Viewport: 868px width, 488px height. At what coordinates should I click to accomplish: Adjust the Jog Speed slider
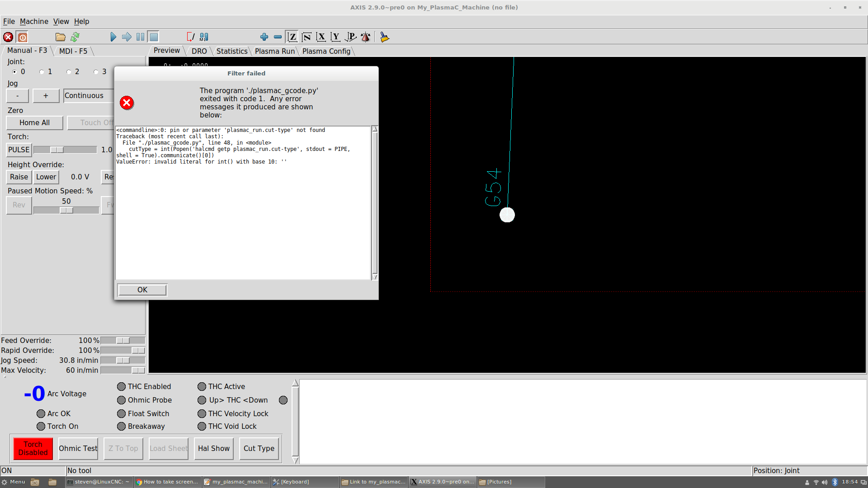pyautogui.click(x=123, y=361)
